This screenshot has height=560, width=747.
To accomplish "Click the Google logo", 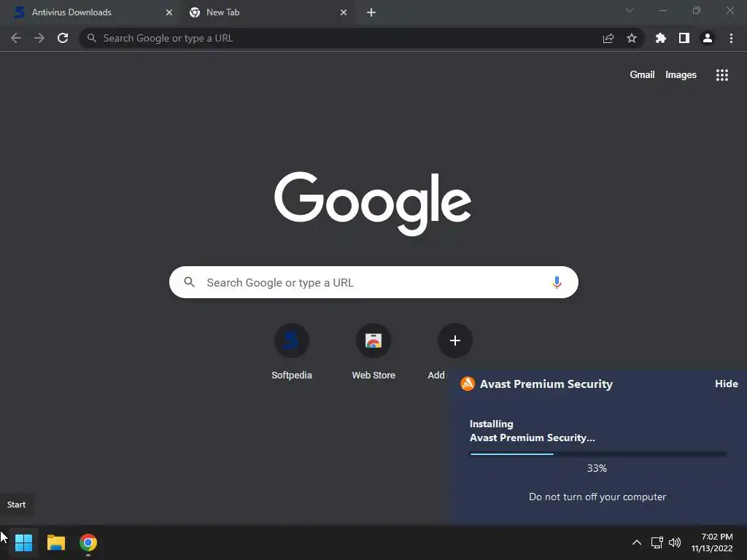I will click(x=373, y=204).
